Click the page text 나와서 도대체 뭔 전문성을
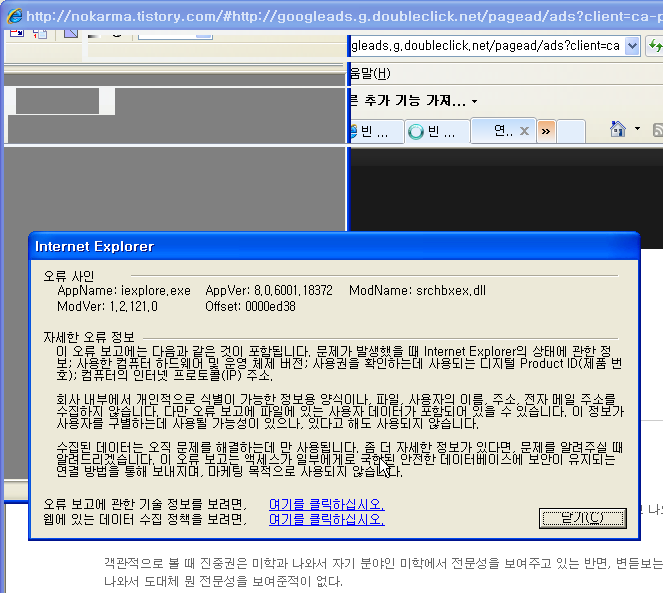Screen dimensions: 663x593 (223, 582)
